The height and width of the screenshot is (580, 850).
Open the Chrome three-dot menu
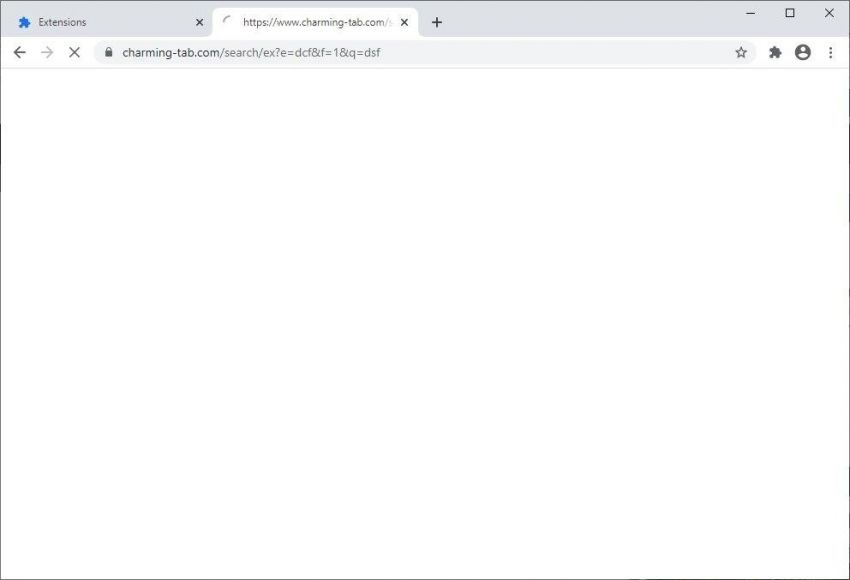point(831,52)
